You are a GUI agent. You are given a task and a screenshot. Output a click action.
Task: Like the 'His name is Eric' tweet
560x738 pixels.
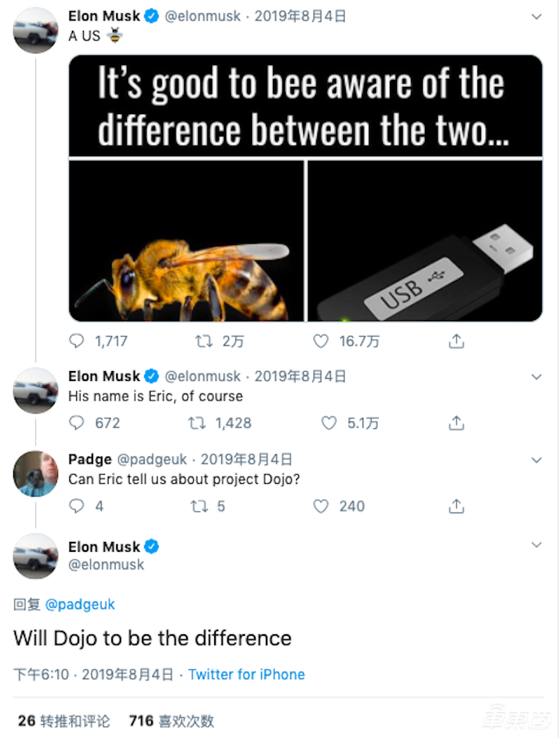[x=328, y=423]
